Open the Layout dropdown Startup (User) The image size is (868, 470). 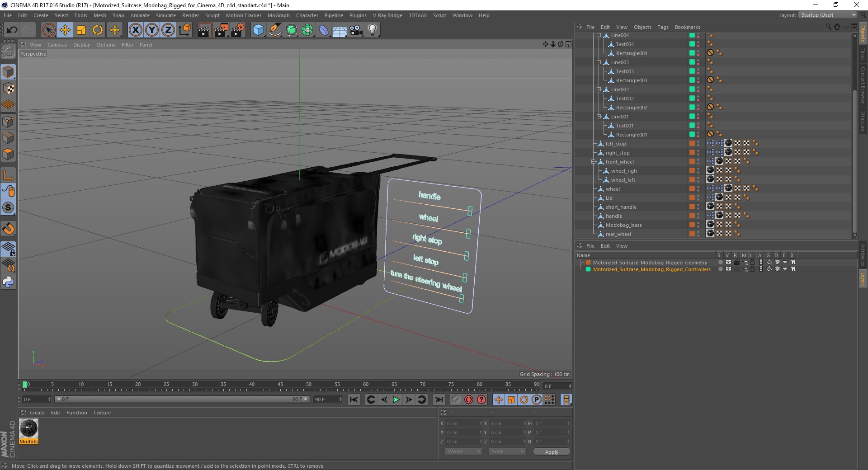point(828,15)
